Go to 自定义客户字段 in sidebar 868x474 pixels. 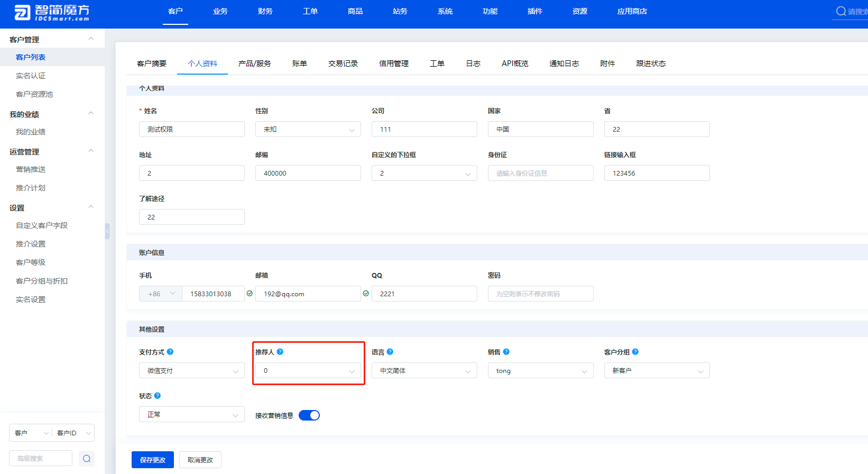pyautogui.click(x=42, y=225)
